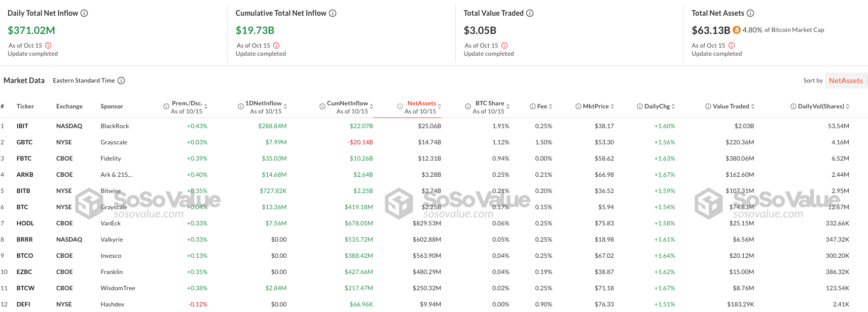
Task: Open the IBIT ticker row
Action: tap(434, 126)
